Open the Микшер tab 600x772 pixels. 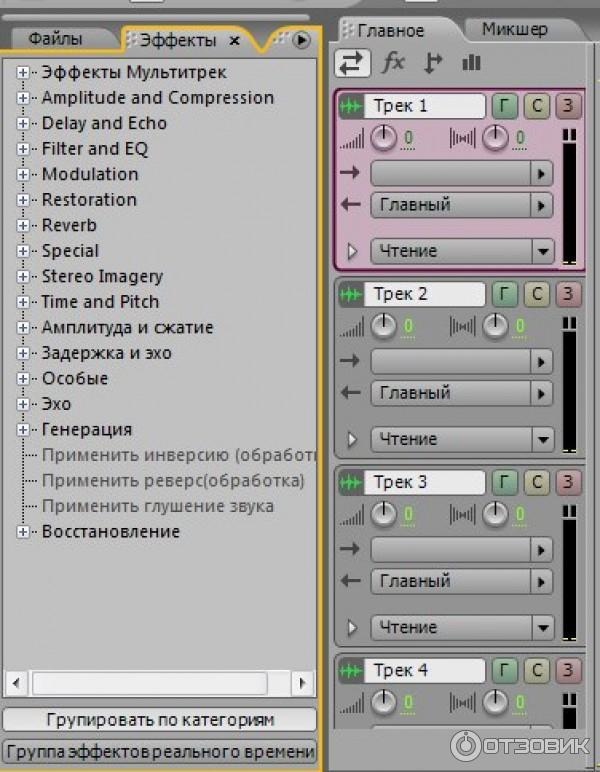(514, 29)
